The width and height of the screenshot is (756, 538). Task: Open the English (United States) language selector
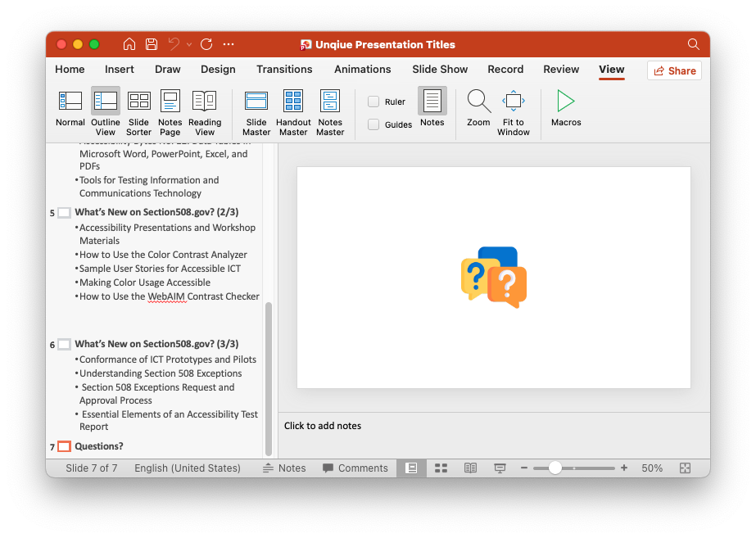188,468
